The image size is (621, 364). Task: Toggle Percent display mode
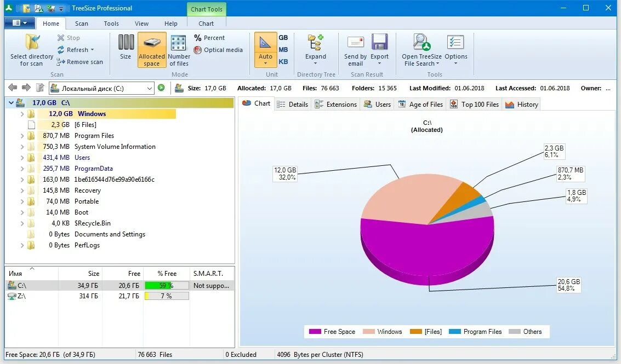tap(209, 38)
